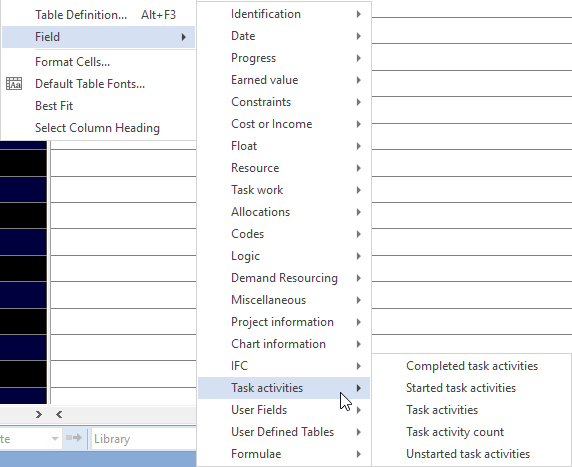The height and width of the screenshot is (467, 572).
Task: Choose Completed task activities field
Action: (x=472, y=366)
